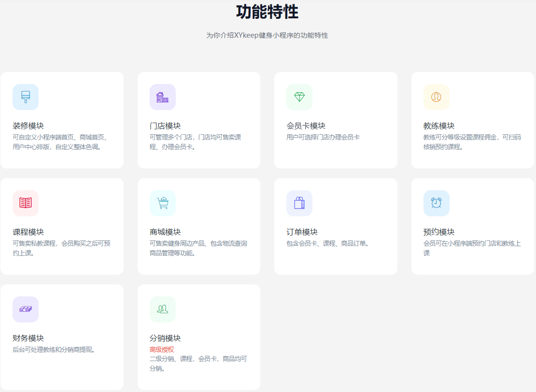The width and height of the screenshot is (536, 392).
Task: Select the 商城模块 title
Action: point(165,232)
